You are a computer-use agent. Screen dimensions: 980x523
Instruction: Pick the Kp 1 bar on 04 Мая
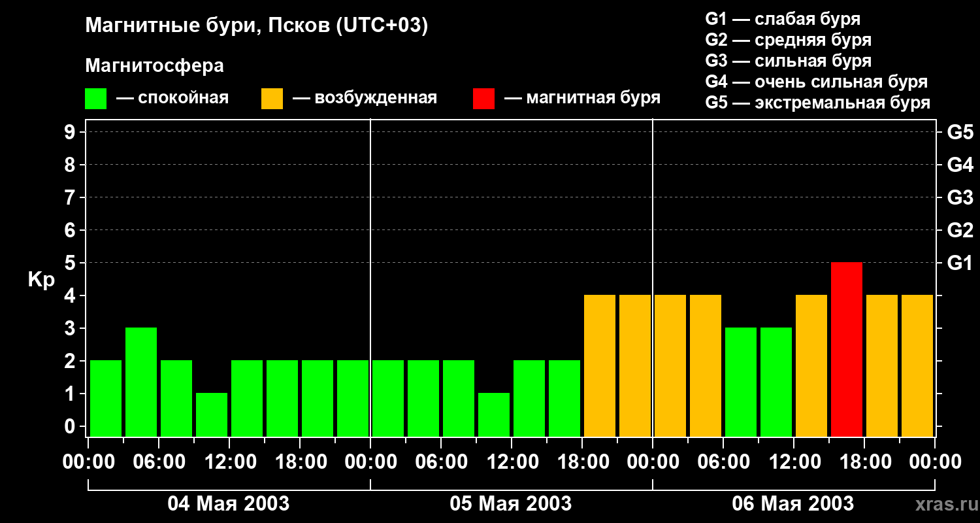[x=212, y=414]
